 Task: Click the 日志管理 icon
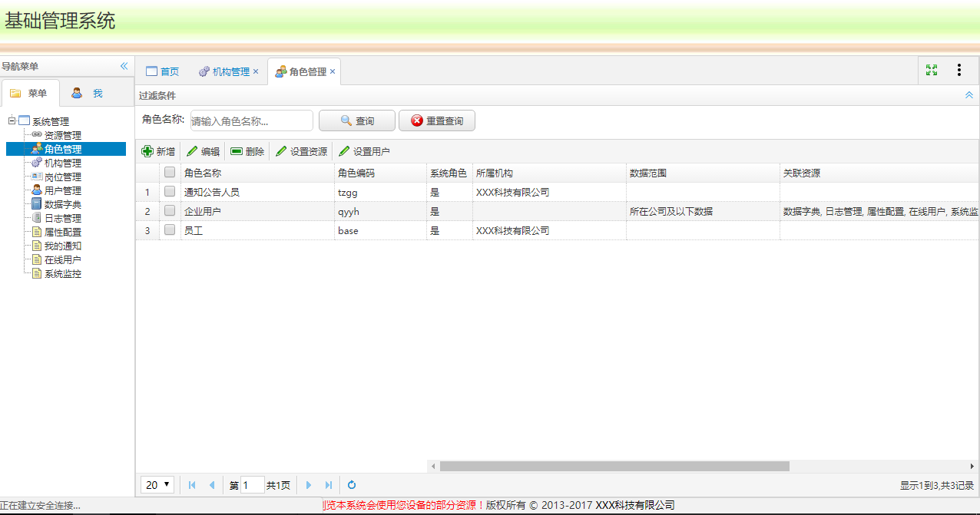click(x=37, y=218)
